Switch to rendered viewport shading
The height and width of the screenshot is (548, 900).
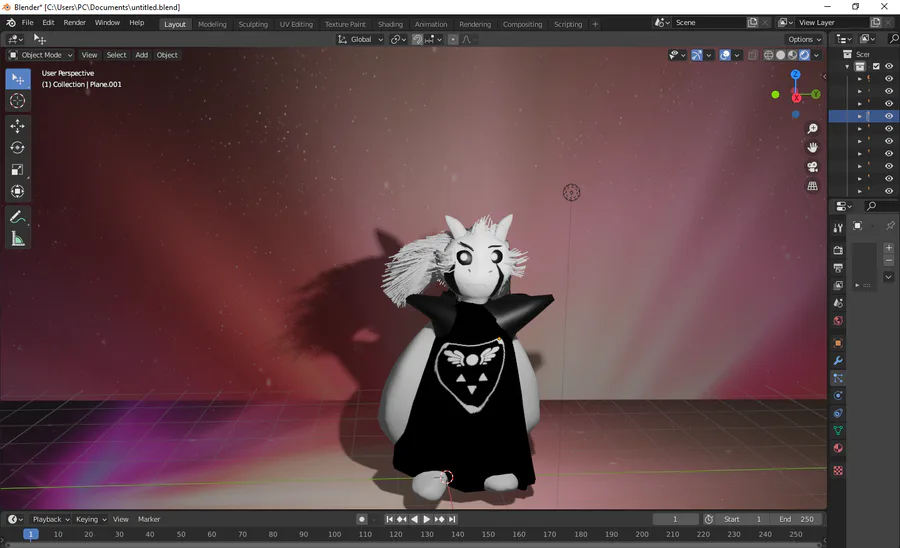coord(805,55)
